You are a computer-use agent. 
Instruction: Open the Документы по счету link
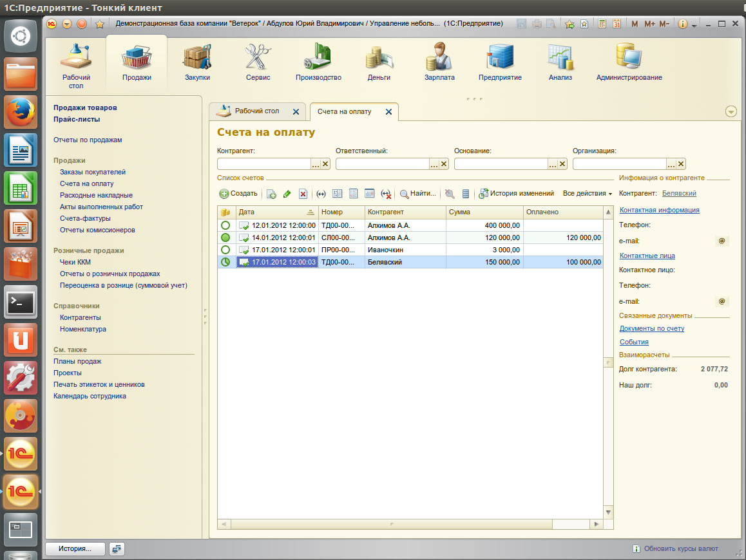pos(652,328)
